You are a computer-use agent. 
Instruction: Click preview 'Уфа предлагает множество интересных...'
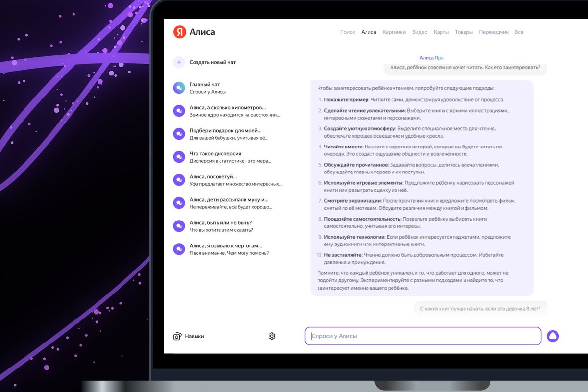(236, 184)
